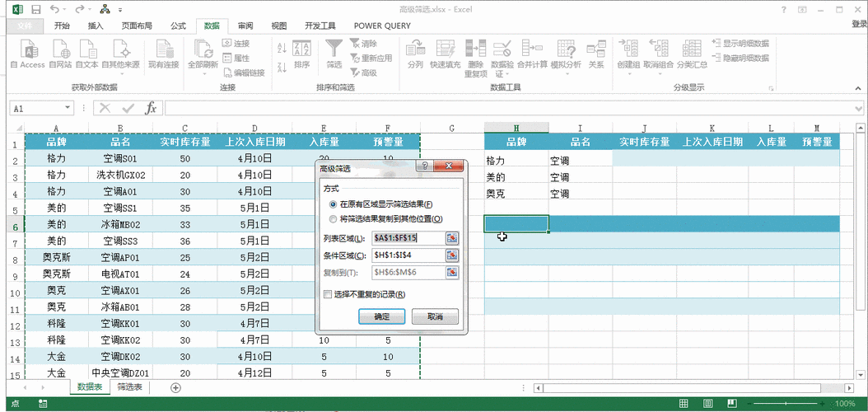Open the Undo history dropdown arrow
The image size is (868, 412).
(66, 9)
